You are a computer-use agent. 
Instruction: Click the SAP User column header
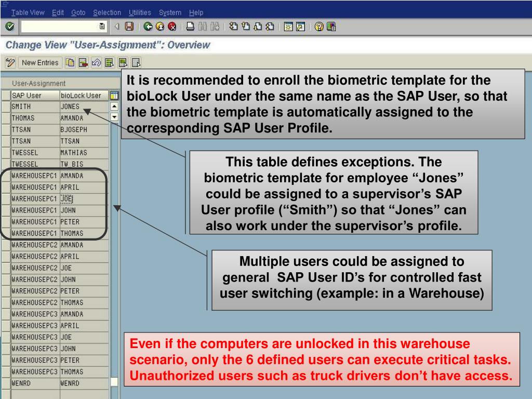35,96
